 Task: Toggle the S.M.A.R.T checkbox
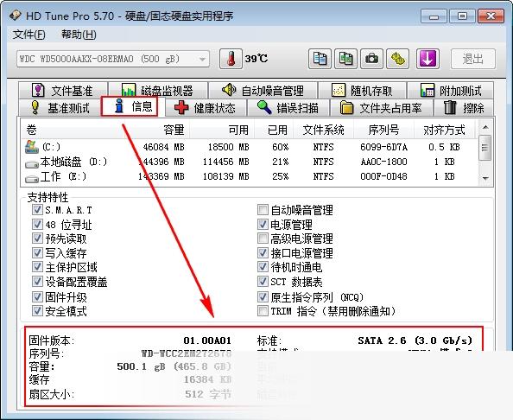[x=37, y=209]
